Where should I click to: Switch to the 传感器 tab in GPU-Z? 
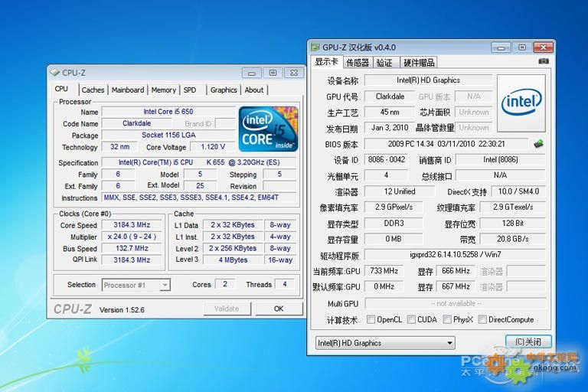coord(358,63)
